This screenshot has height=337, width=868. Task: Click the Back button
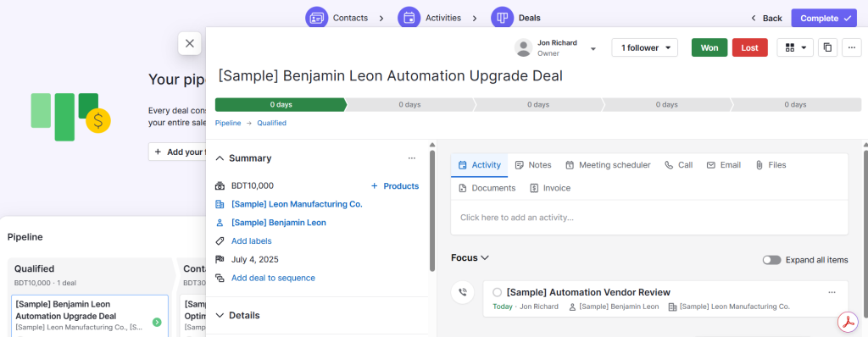pos(766,19)
